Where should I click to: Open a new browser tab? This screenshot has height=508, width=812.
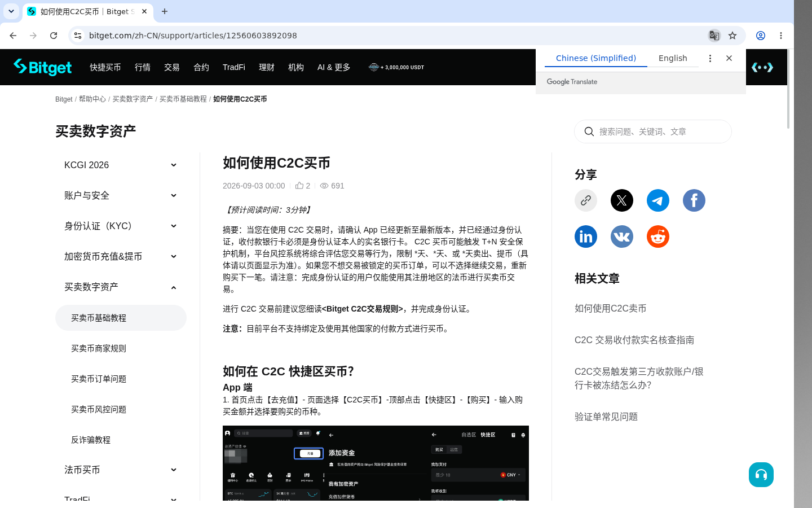[165, 11]
